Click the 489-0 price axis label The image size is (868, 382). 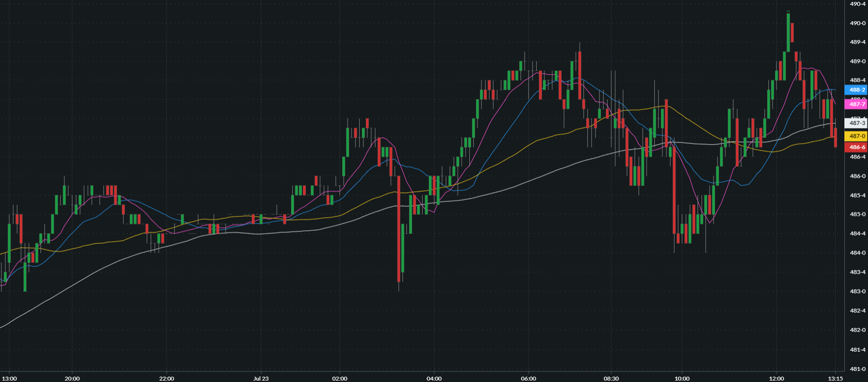click(857, 61)
